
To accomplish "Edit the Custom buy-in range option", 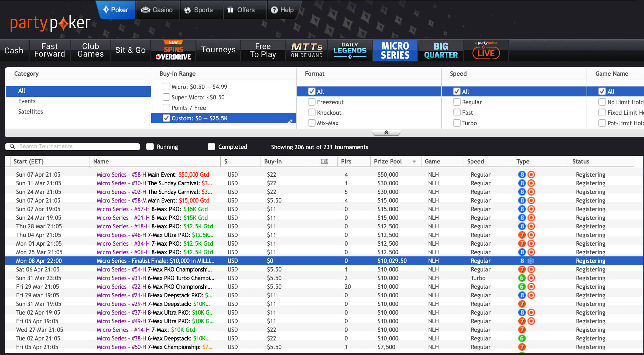I will (x=290, y=121).
